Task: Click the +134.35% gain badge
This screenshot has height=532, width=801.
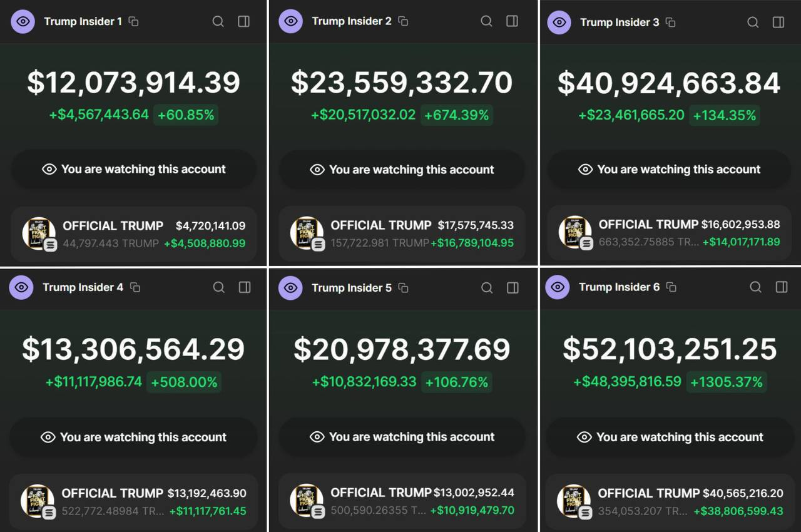Action: [x=724, y=115]
